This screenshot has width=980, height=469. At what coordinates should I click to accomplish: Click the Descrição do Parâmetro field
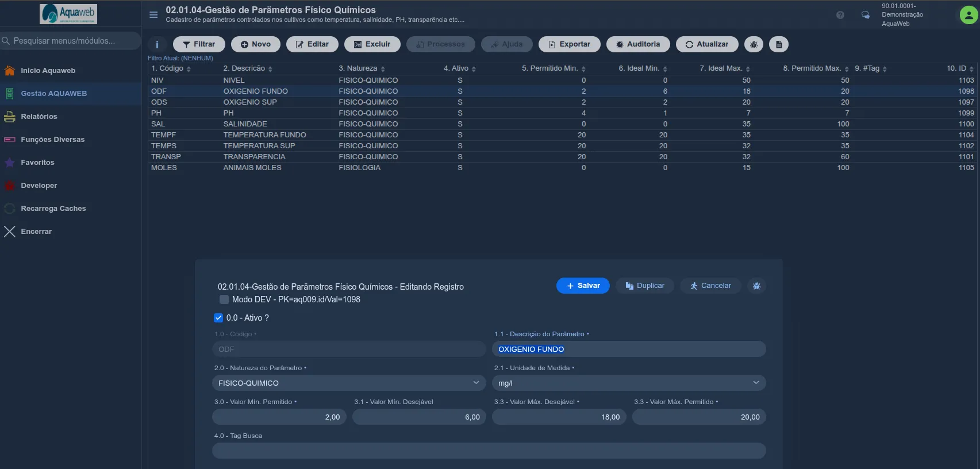click(629, 349)
